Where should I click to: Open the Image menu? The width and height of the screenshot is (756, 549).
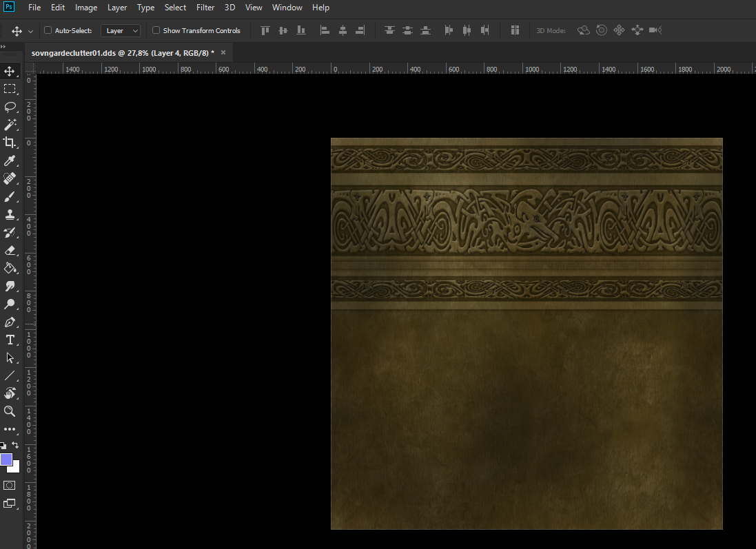click(x=86, y=7)
